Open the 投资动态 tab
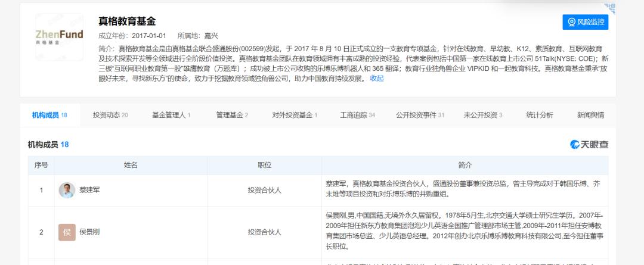Screen dimensions: 644x265 pyautogui.click(x=110, y=116)
